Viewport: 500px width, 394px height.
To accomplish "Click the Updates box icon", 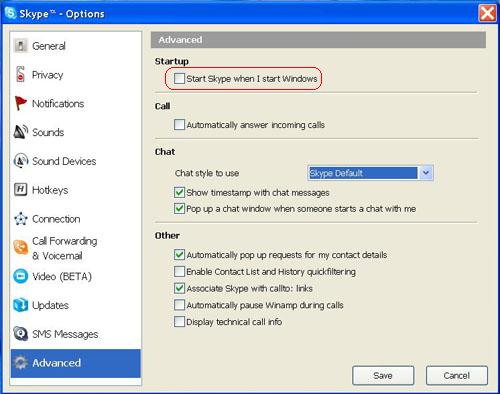I will click(x=21, y=305).
